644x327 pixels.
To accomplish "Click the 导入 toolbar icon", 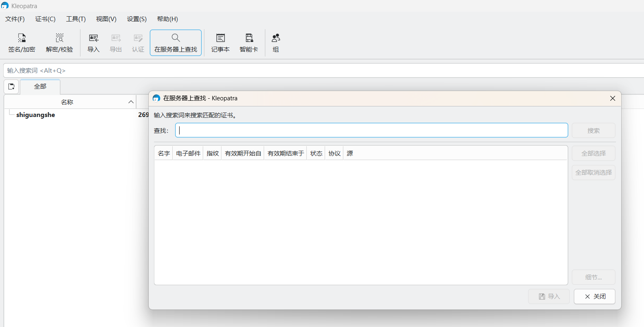I will (93, 43).
